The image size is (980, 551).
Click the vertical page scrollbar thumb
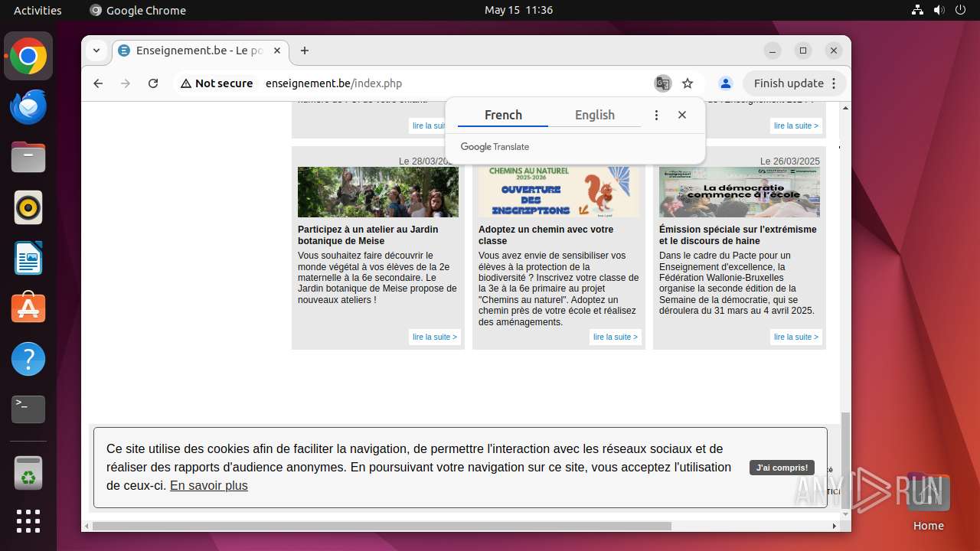(845, 461)
